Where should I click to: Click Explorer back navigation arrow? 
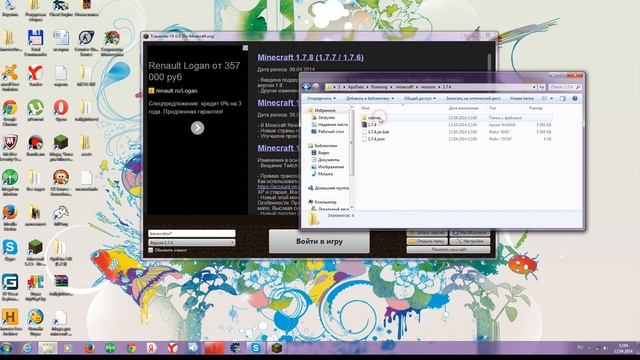pos(306,87)
